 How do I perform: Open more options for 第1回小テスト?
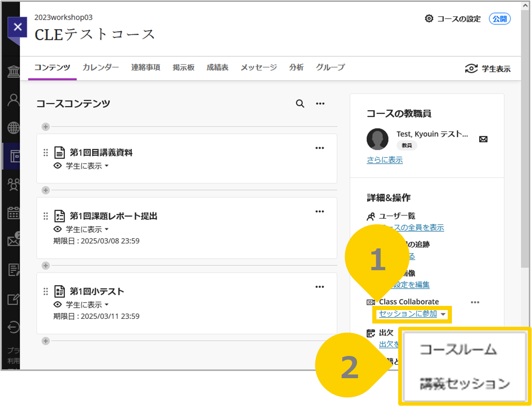coord(319,287)
